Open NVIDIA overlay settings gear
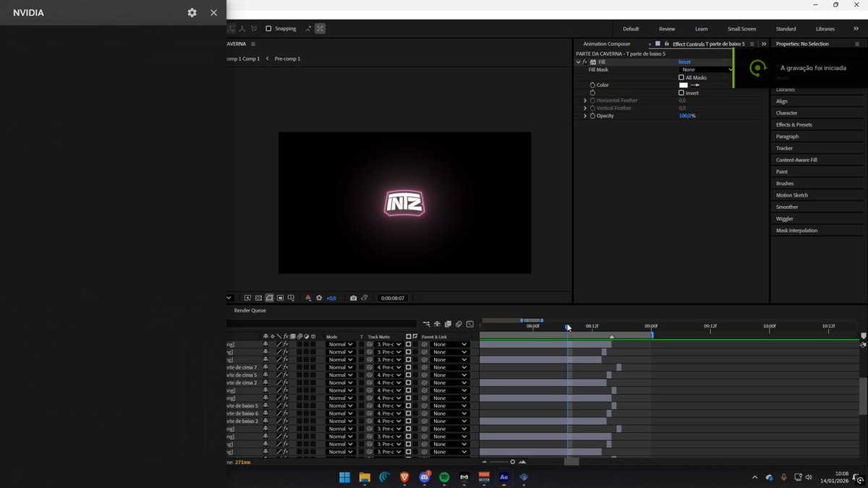Viewport: 868px width, 488px height. (192, 12)
